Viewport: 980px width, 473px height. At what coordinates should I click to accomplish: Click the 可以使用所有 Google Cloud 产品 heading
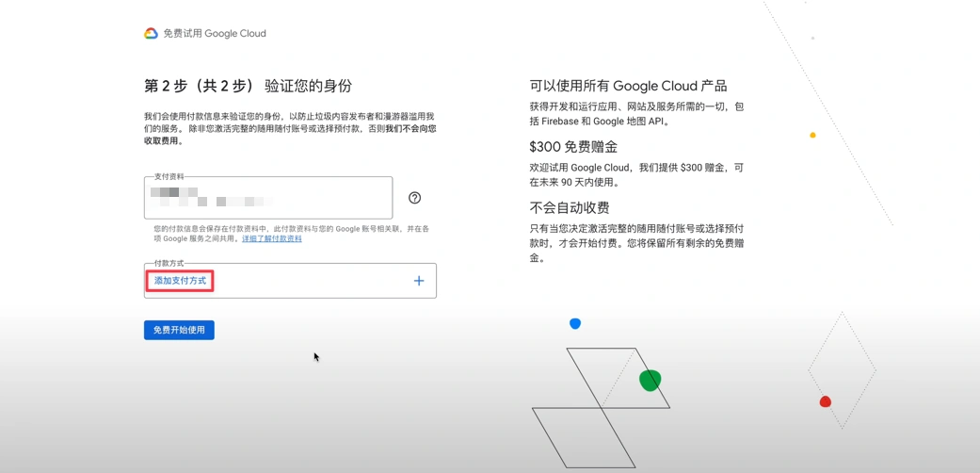628,86
